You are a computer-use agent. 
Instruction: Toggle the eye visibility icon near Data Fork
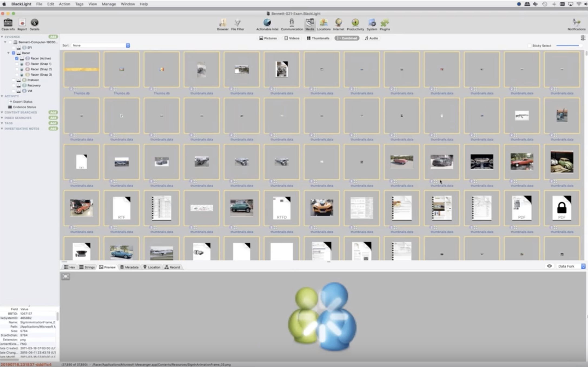[x=549, y=266]
